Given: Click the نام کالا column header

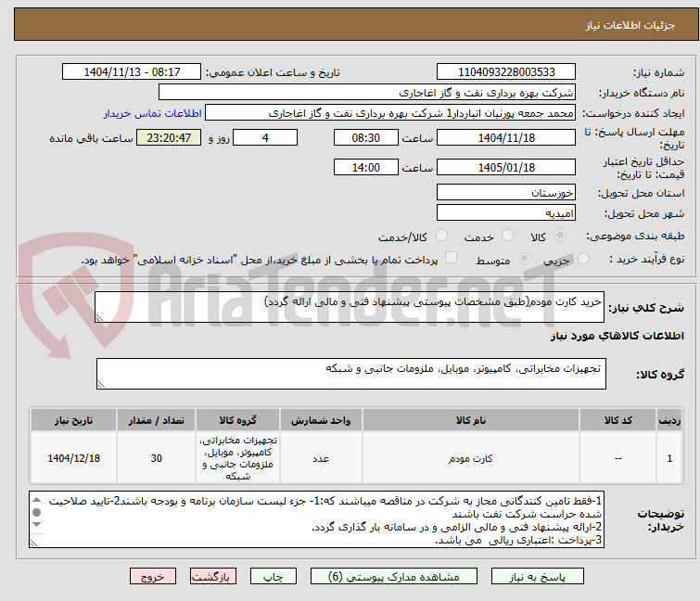Looking at the screenshot, I should click(471, 420).
